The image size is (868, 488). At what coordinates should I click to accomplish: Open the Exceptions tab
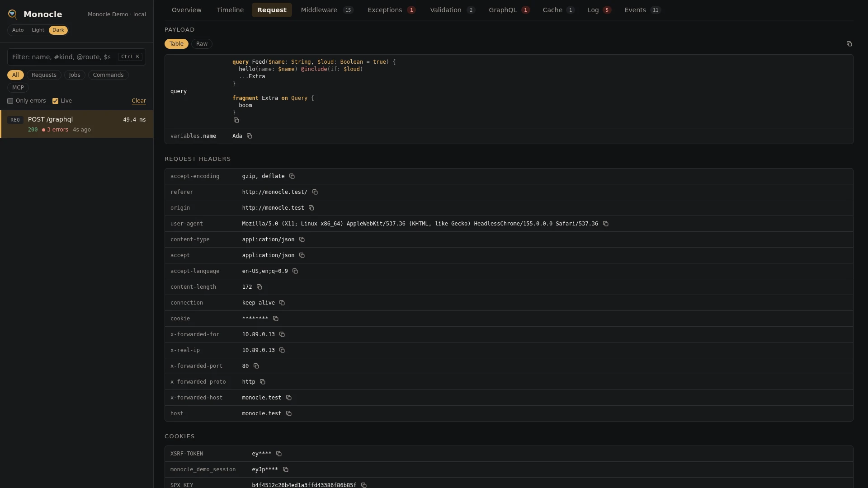(392, 10)
